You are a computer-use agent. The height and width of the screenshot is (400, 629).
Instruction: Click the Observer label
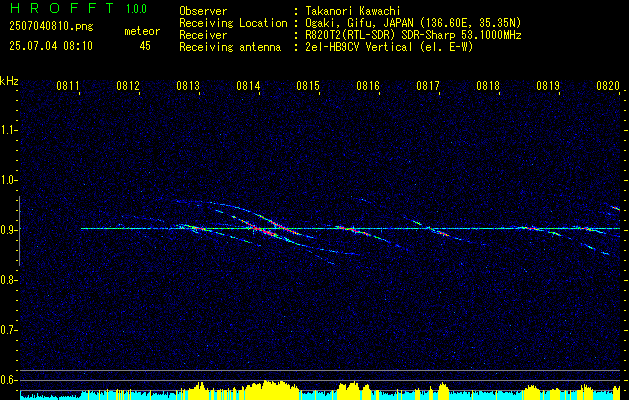[203, 11]
